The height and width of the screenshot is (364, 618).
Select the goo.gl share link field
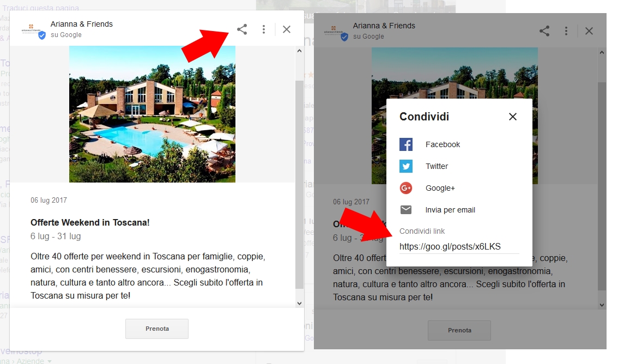click(x=459, y=247)
